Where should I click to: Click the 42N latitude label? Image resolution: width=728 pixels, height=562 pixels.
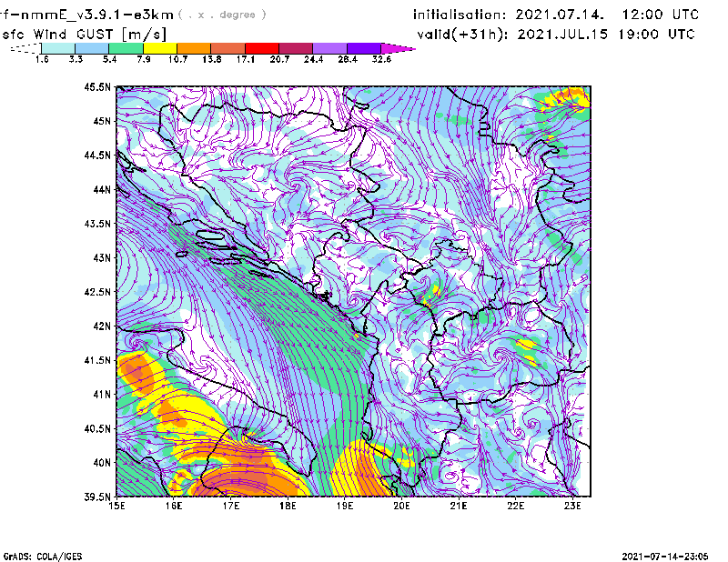(x=102, y=326)
